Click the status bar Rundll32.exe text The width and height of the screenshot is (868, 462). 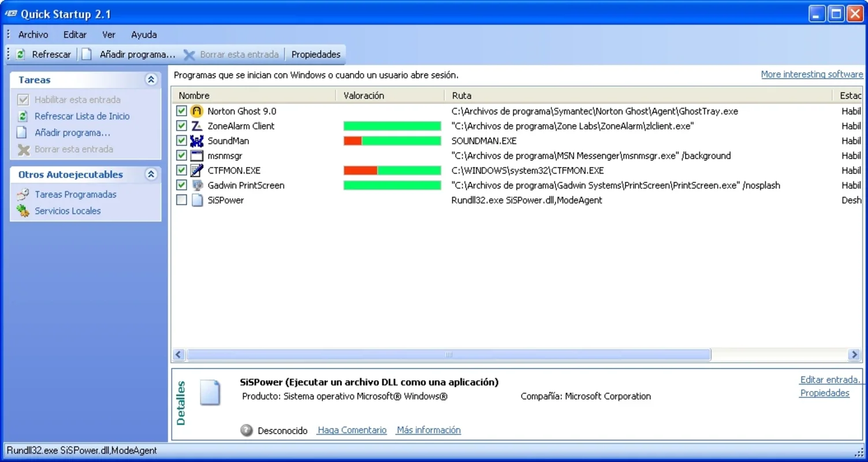[82, 450]
